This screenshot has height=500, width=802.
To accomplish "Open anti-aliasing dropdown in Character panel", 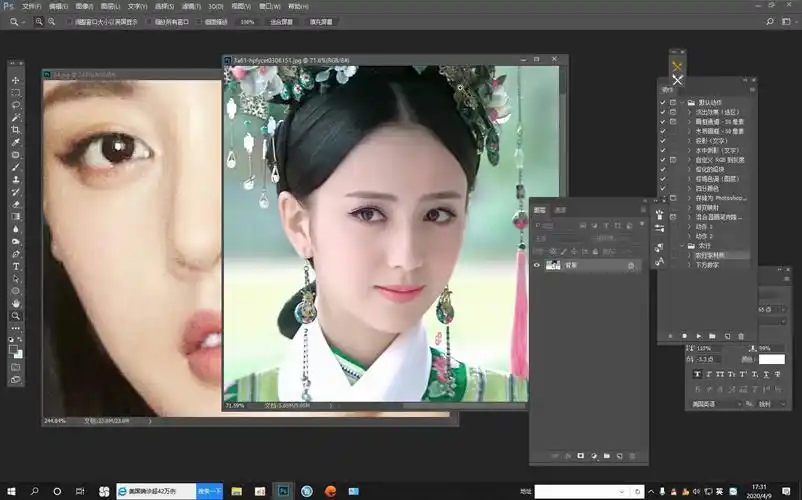I will point(771,404).
